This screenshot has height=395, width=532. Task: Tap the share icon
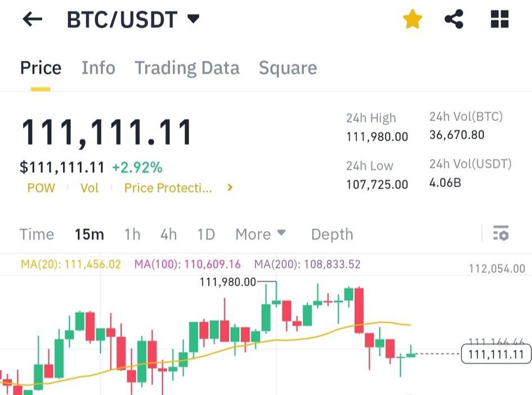tap(454, 20)
